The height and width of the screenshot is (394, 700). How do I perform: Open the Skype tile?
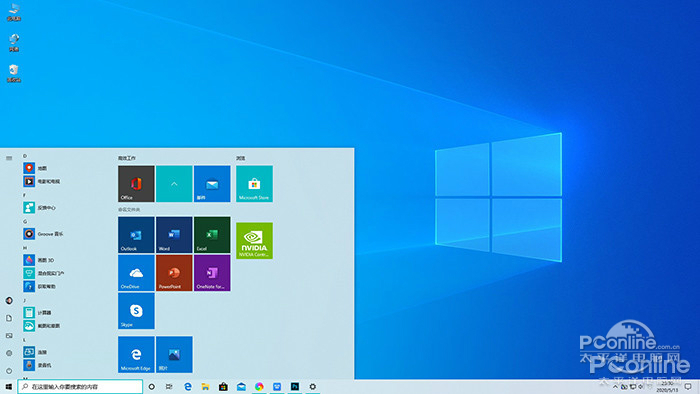click(136, 311)
